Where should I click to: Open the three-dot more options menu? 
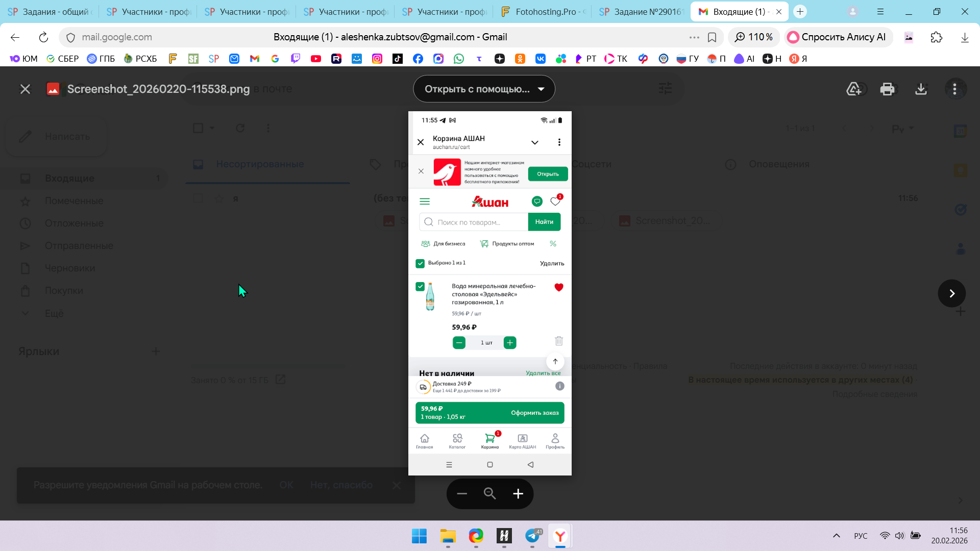[x=954, y=89]
